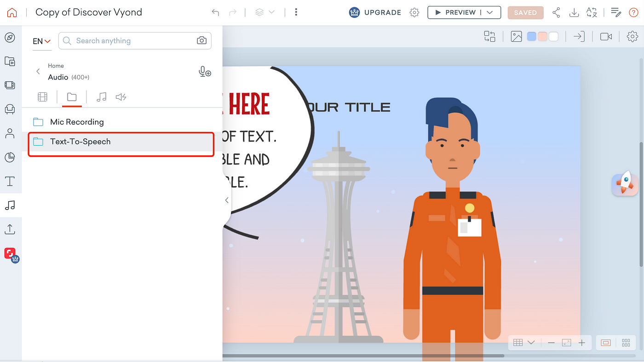
Task: Switch to the sound effects tab
Action: point(121,97)
